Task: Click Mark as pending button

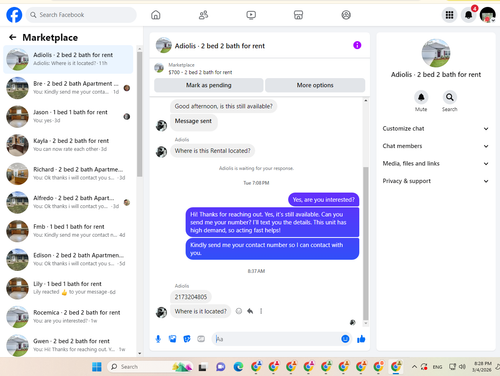Action: (x=209, y=85)
